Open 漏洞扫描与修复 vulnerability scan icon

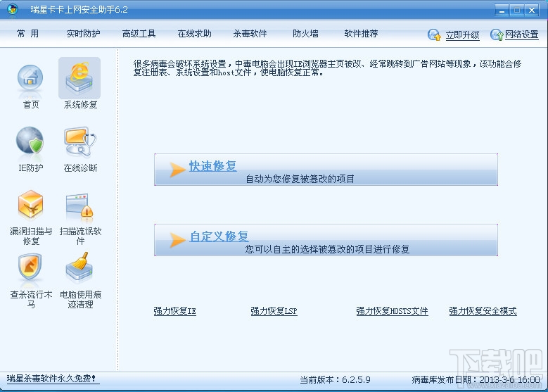pyautogui.click(x=30, y=205)
